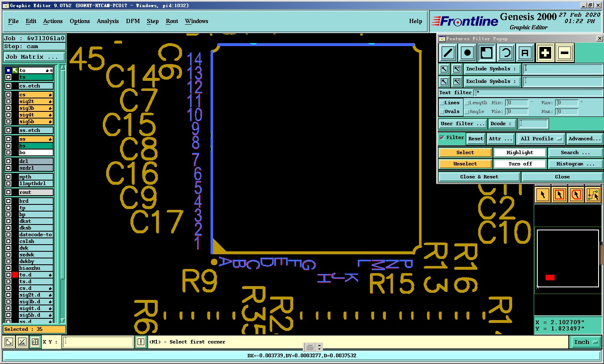Screen dimensions: 604x364
Task: Toggle checkbox for layer to.d
Action: click(x=8, y=275)
